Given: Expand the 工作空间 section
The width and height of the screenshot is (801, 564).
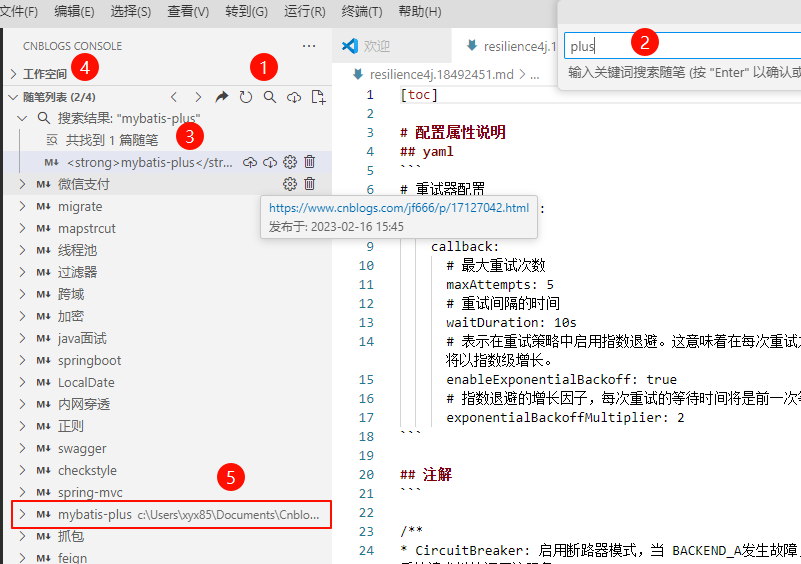Looking at the screenshot, I should tap(14, 74).
